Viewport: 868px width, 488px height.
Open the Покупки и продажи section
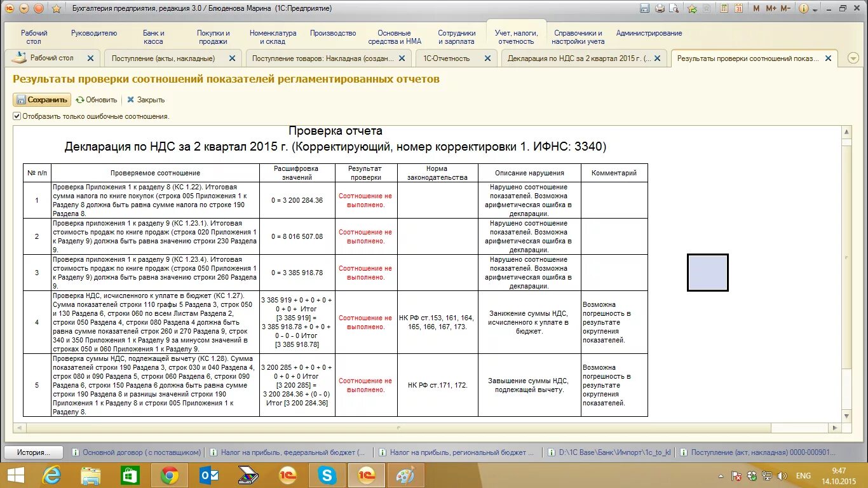[x=213, y=37]
